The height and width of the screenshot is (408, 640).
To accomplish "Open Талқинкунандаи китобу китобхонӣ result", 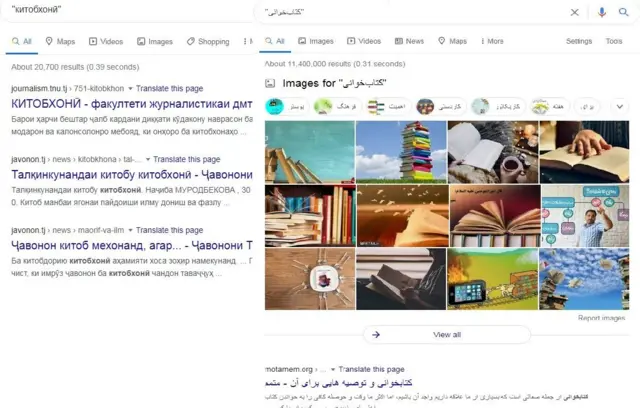I will click(131, 175).
